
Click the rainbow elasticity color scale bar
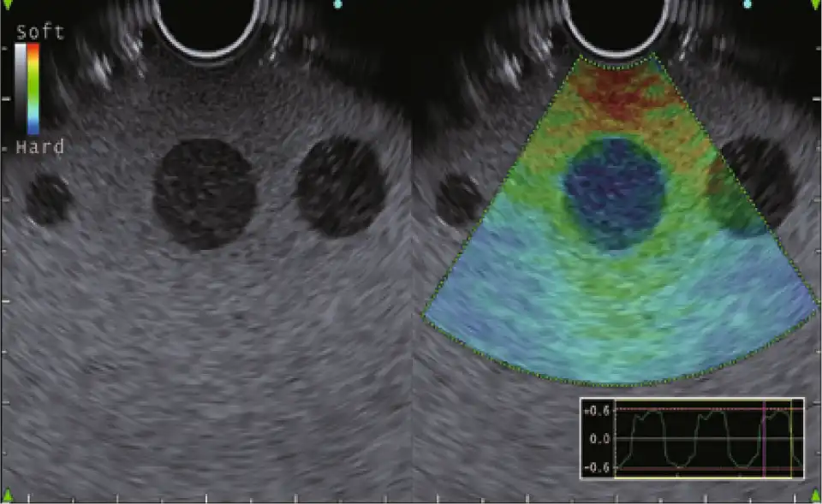(x=33, y=89)
